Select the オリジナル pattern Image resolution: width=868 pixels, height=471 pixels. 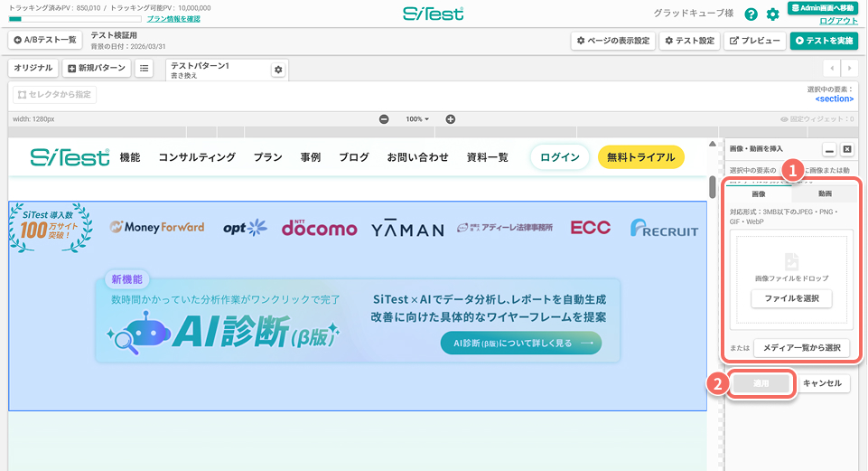tap(33, 68)
